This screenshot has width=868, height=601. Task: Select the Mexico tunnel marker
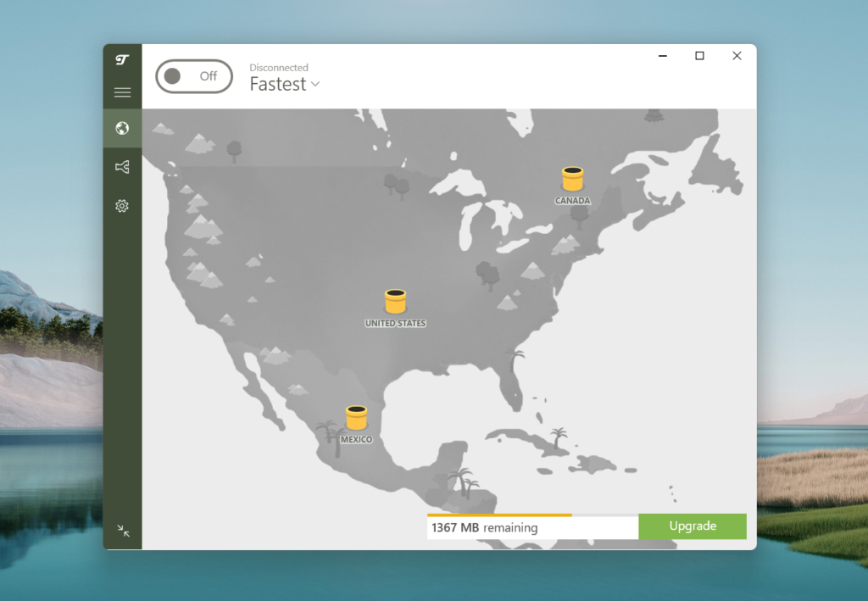[355, 417]
